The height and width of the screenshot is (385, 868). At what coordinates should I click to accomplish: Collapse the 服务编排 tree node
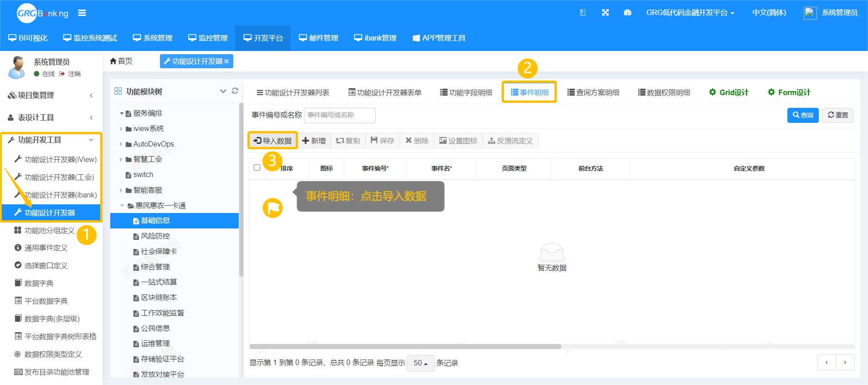tap(122, 113)
